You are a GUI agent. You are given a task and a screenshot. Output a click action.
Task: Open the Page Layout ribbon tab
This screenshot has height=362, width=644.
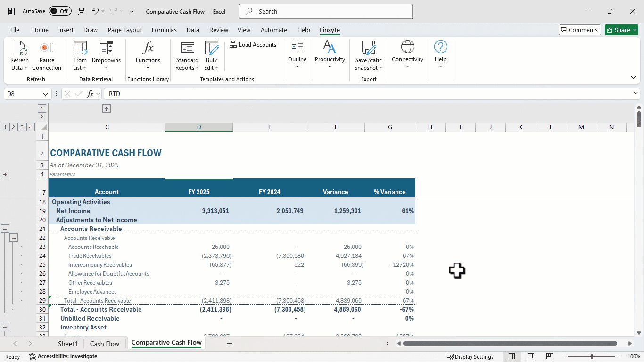(x=124, y=30)
